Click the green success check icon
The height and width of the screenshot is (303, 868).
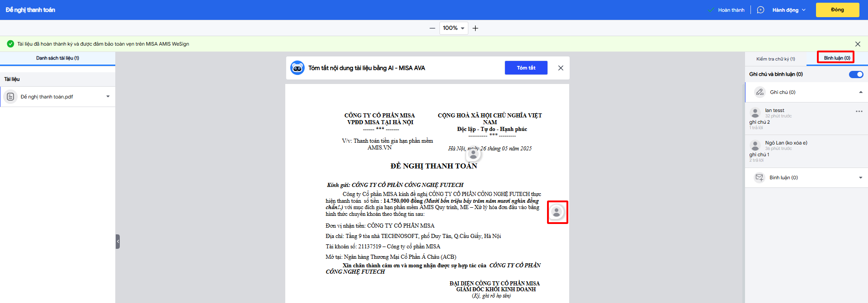[10, 44]
